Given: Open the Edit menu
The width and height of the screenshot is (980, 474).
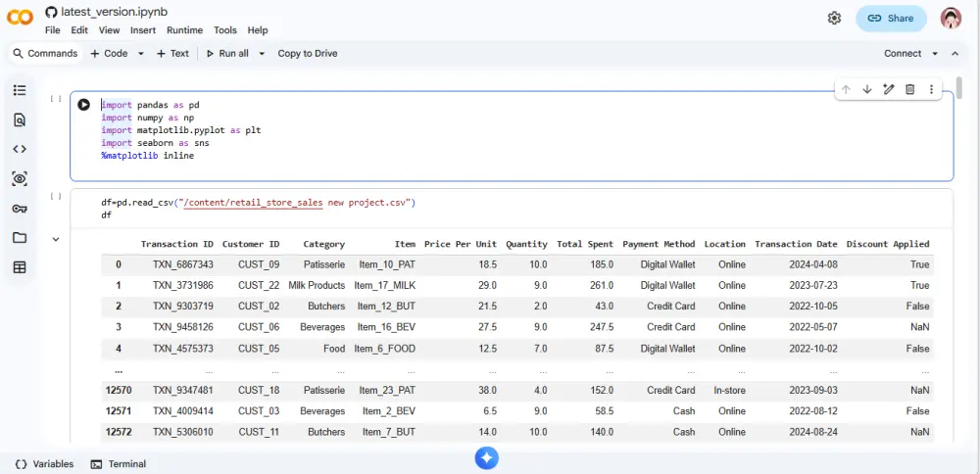Looking at the screenshot, I should 79,30.
